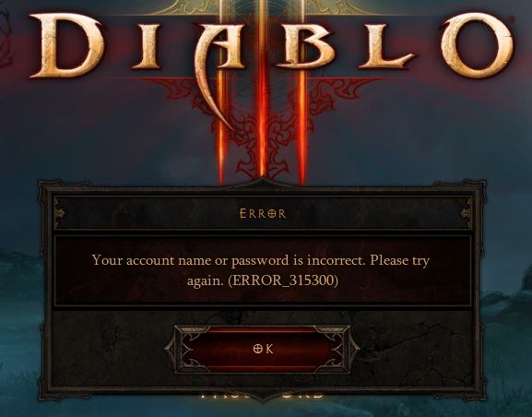The height and width of the screenshot is (417, 532).
Task: Click the letter D in Diablo logo
Action: 68,46
